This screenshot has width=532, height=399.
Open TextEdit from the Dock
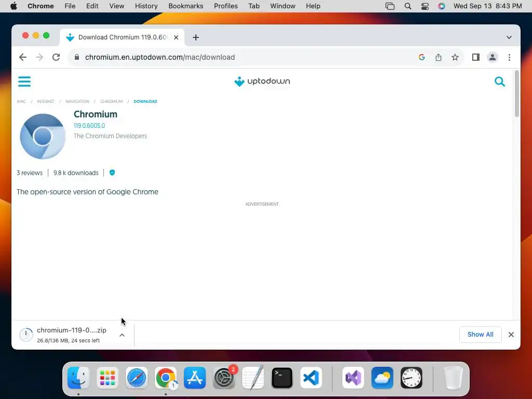pyautogui.click(x=253, y=378)
